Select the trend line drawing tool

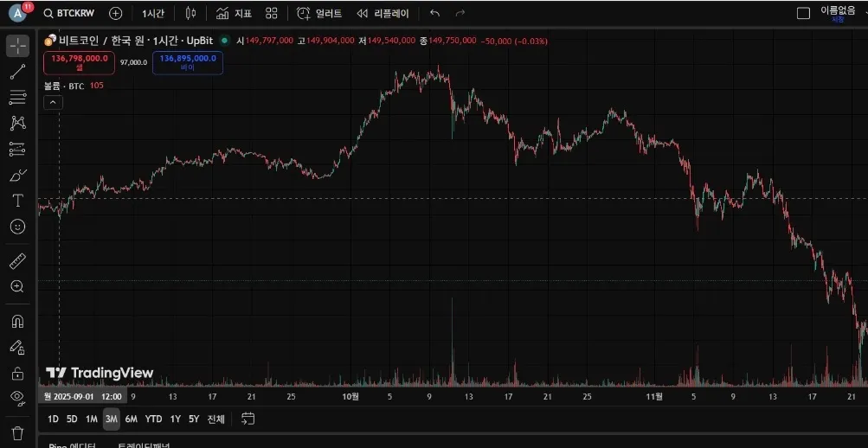[17, 72]
